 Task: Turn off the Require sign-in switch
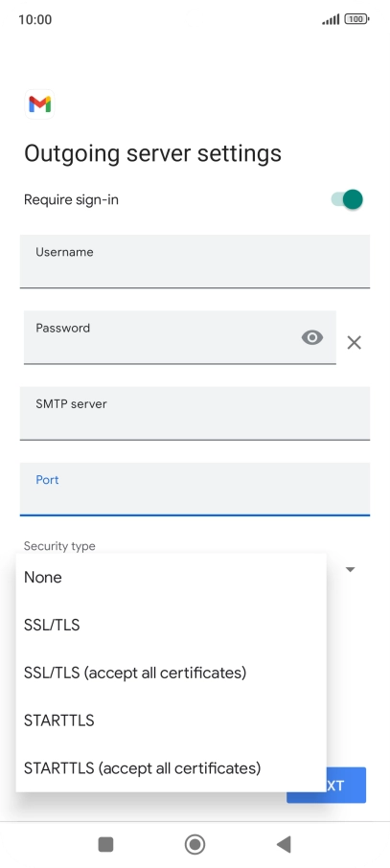coord(347,199)
